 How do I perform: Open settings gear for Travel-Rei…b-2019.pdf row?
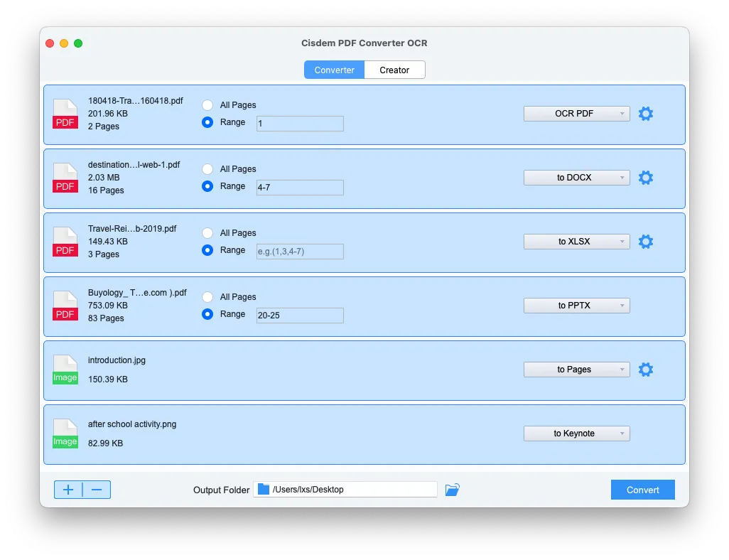coord(645,242)
